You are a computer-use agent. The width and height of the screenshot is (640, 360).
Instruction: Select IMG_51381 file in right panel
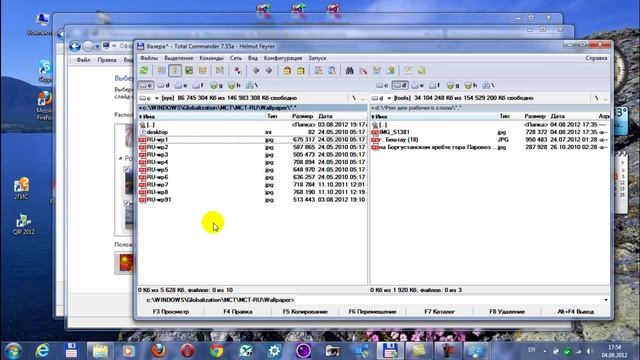pos(490,132)
